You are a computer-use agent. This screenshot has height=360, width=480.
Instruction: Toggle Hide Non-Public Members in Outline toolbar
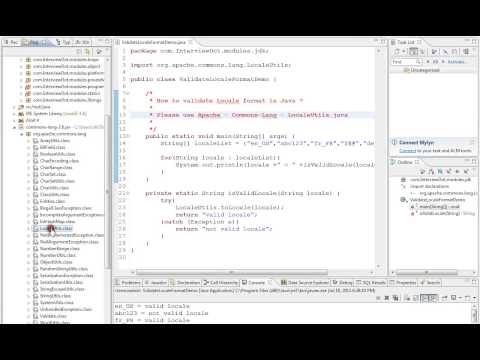[x=457, y=172]
